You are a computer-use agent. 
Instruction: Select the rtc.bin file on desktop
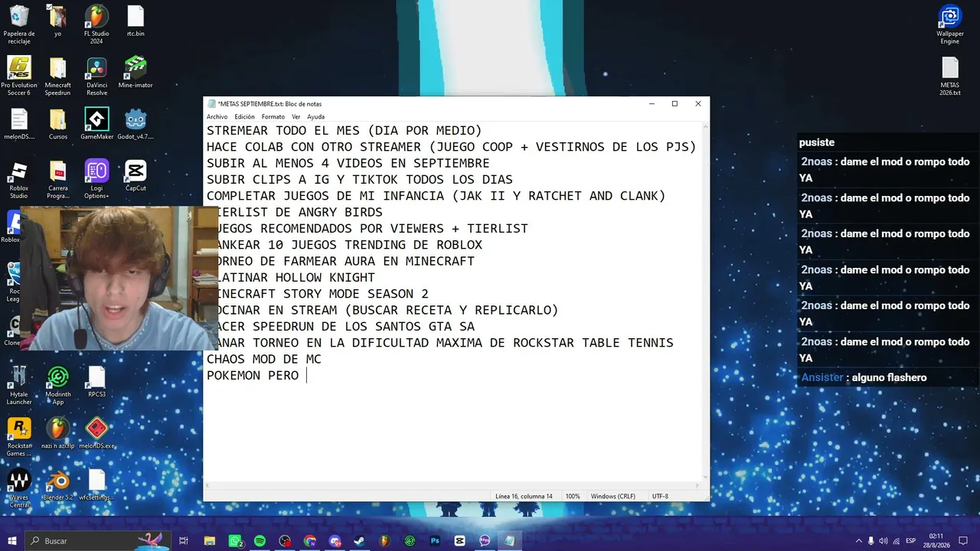[136, 21]
